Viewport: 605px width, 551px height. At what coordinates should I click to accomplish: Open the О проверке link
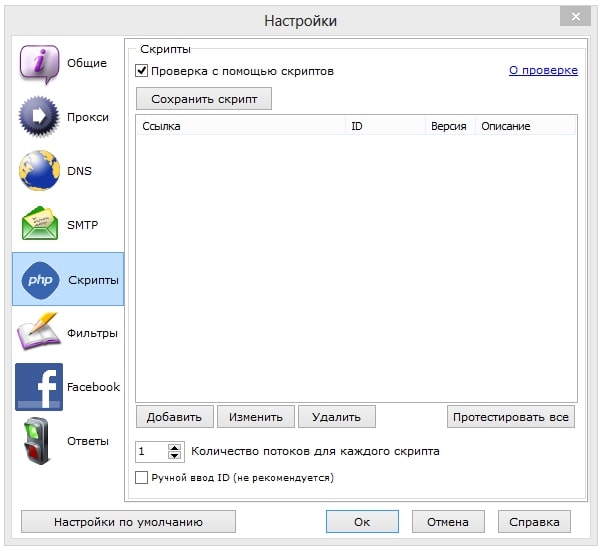(x=543, y=70)
